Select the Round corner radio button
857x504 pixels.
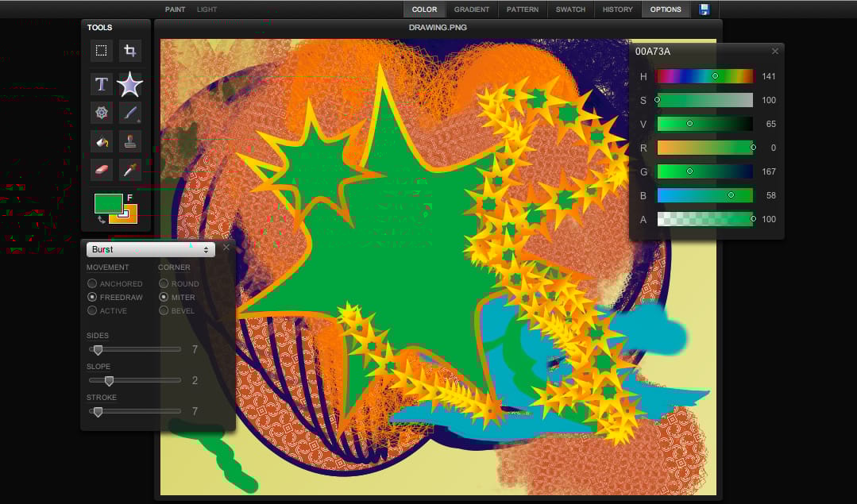point(164,283)
